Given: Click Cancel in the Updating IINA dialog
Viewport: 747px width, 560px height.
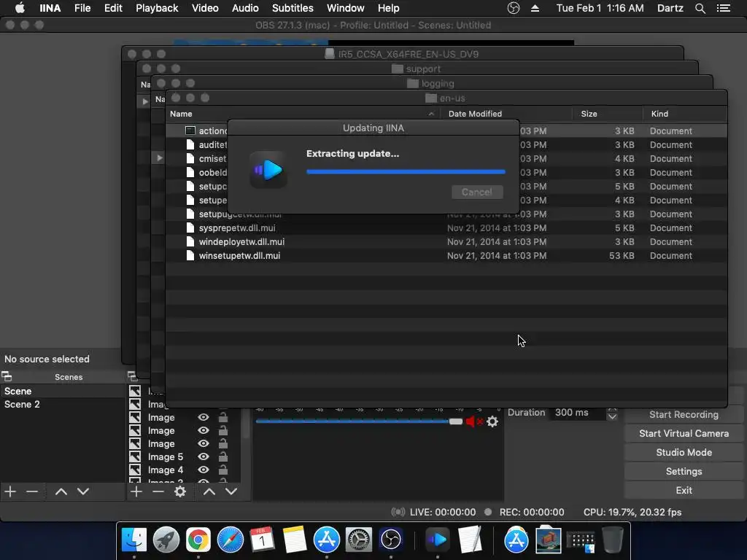Looking at the screenshot, I should tap(477, 192).
